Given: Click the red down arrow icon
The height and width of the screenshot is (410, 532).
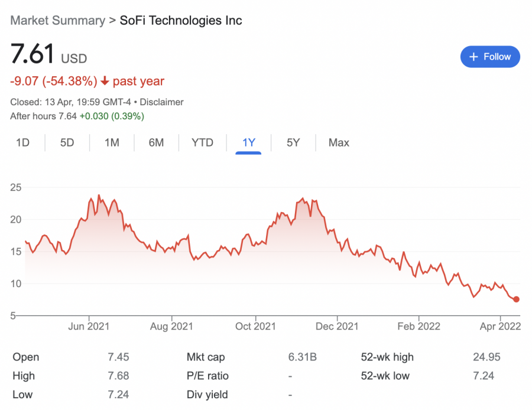Looking at the screenshot, I should pos(105,82).
